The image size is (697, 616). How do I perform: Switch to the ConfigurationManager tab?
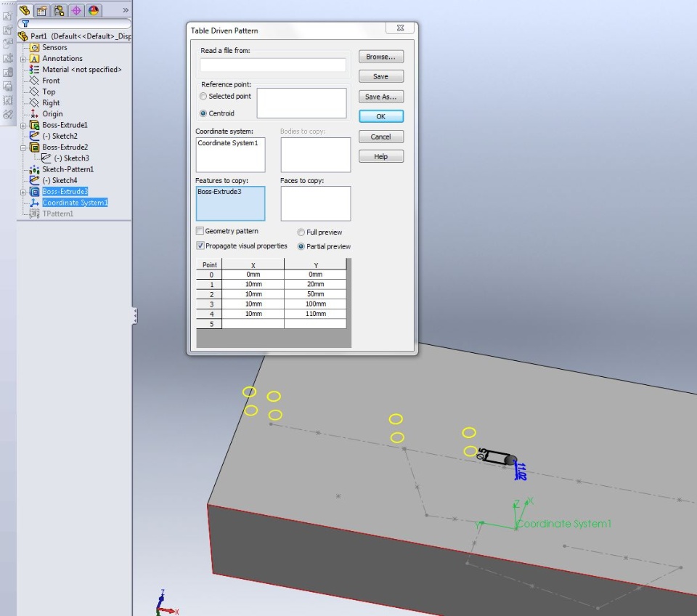click(59, 10)
